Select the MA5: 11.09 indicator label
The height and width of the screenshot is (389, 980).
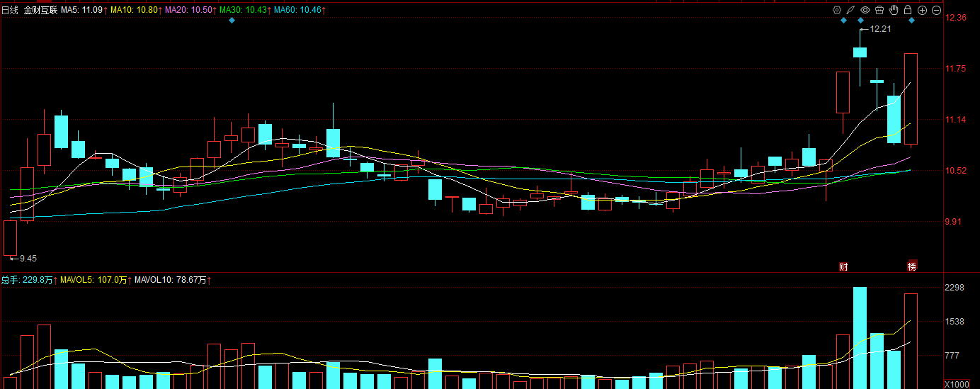pyautogui.click(x=84, y=10)
